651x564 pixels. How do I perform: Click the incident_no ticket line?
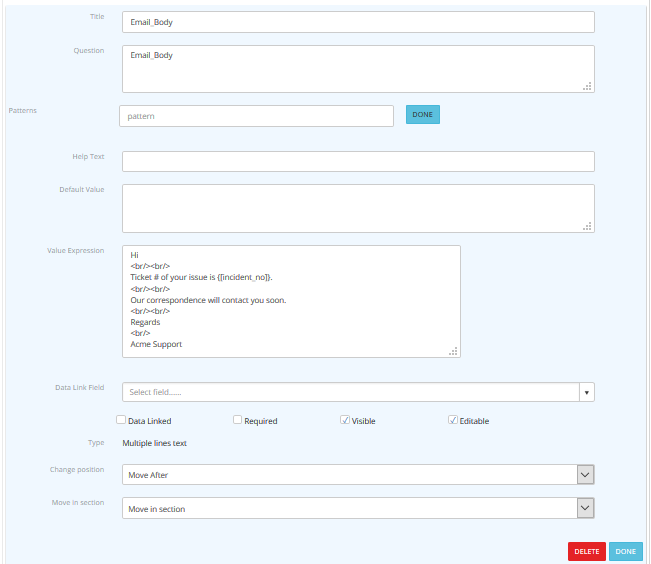pos(201,277)
